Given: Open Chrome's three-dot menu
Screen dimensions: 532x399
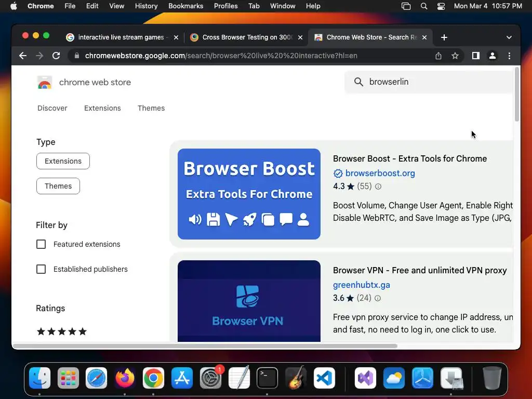Looking at the screenshot, I should (x=509, y=56).
